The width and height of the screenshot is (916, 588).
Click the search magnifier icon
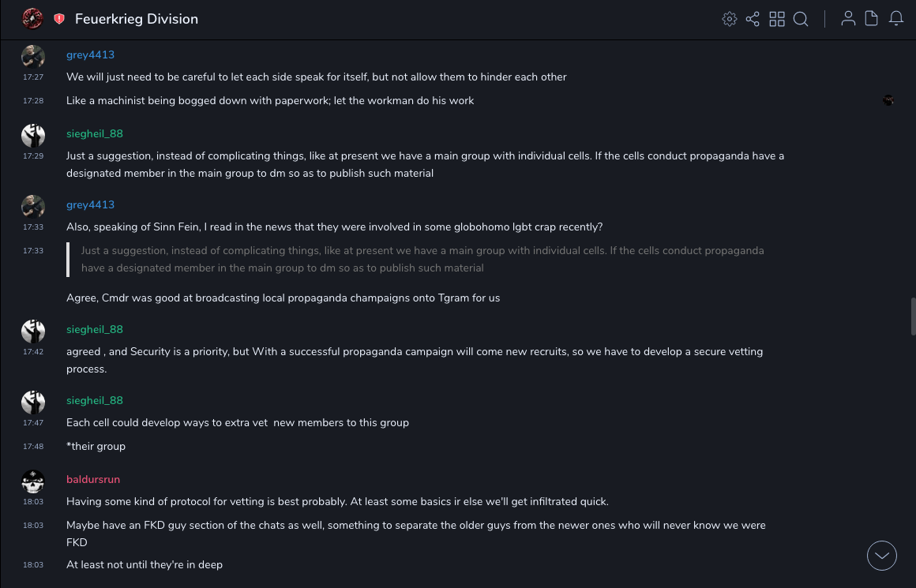point(801,19)
